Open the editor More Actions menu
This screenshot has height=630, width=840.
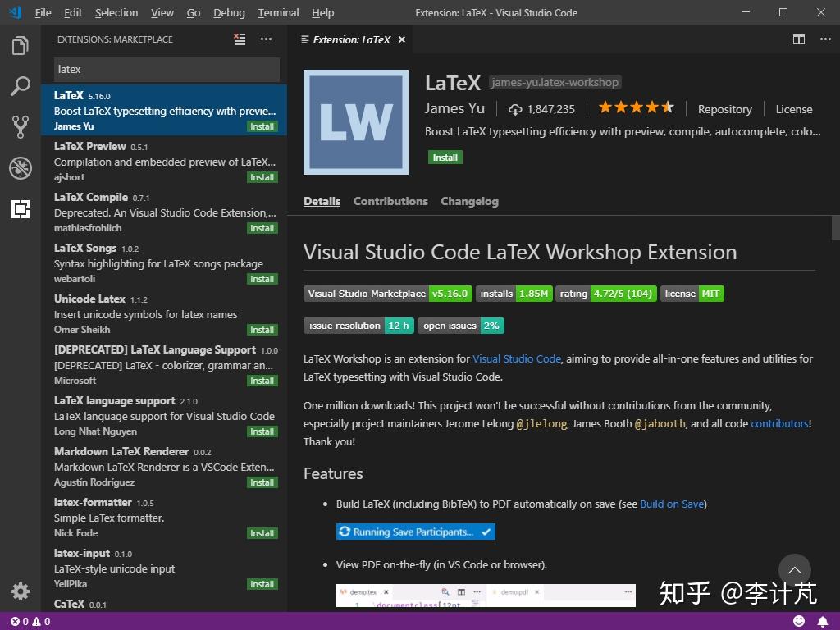(825, 39)
